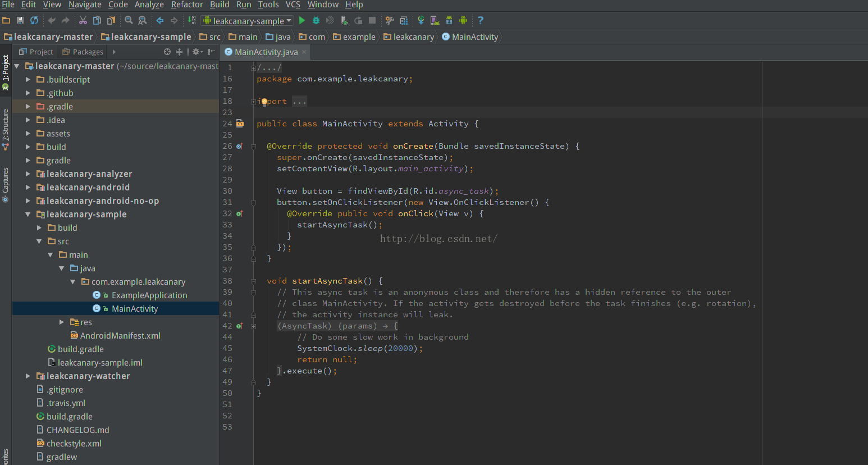Viewport: 868px width, 465px height.
Task: Expand the res folder in project tree
Action: click(x=61, y=322)
